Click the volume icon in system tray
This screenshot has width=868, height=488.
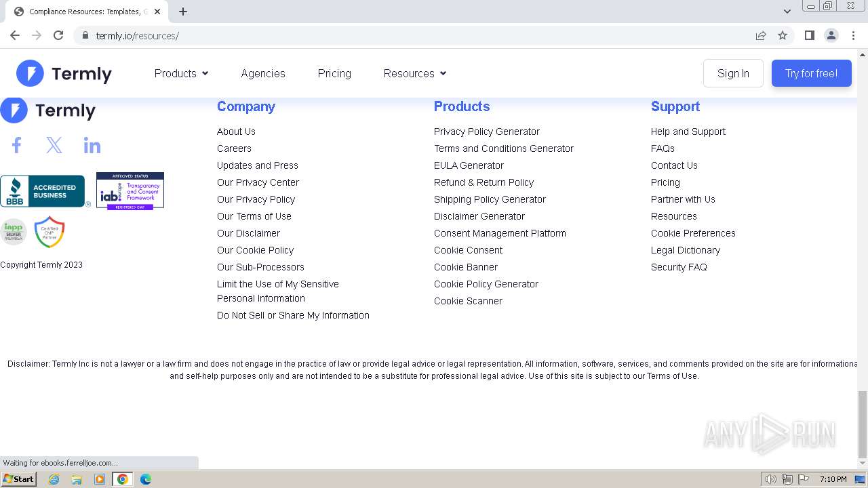[770, 479]
